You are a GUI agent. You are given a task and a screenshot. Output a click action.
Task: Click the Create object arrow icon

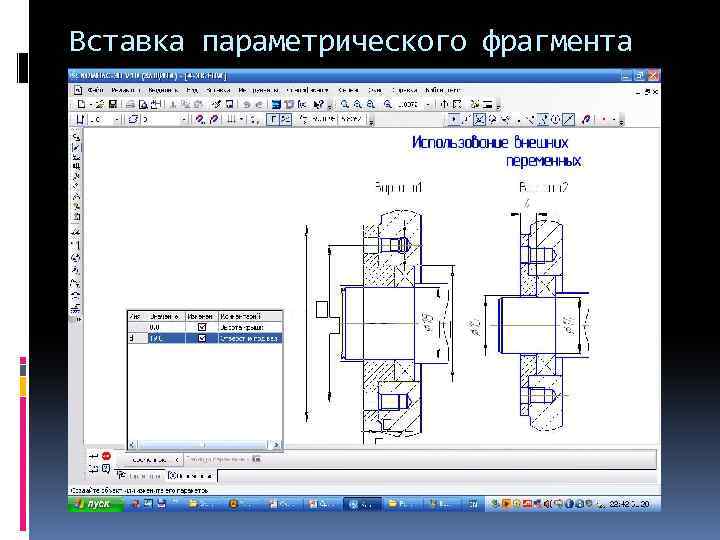coord(93,456)
